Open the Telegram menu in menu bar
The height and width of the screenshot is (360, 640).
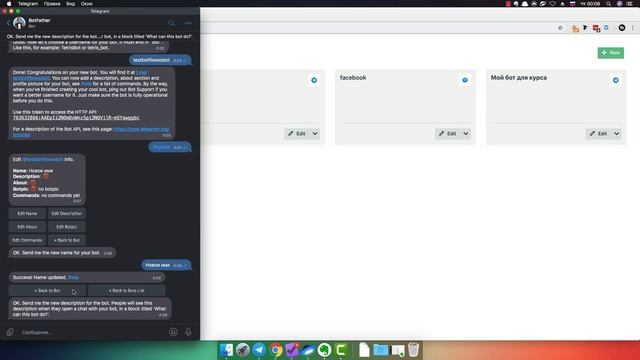coord(28,3)
